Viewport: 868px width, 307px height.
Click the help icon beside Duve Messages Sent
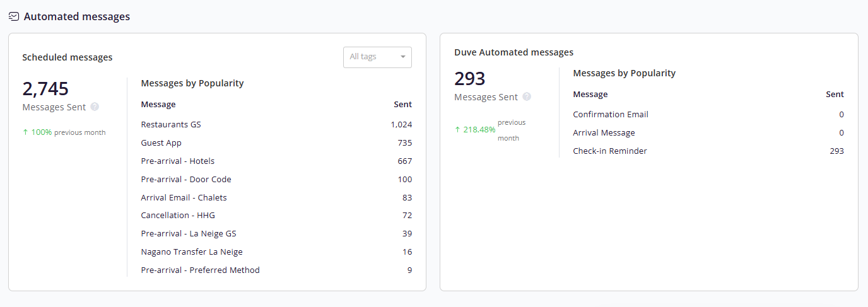click(527, 97)
